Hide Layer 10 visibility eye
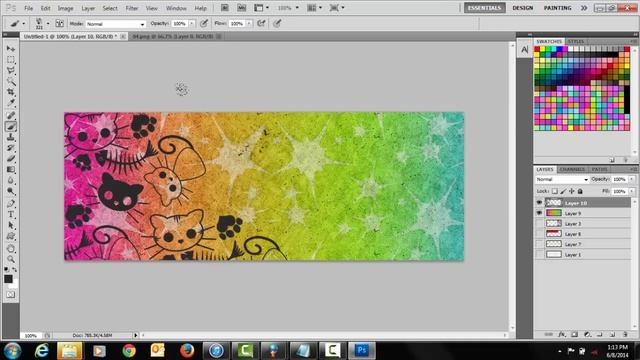Screen dimensions: 640x360 click(x=539, y=202)
